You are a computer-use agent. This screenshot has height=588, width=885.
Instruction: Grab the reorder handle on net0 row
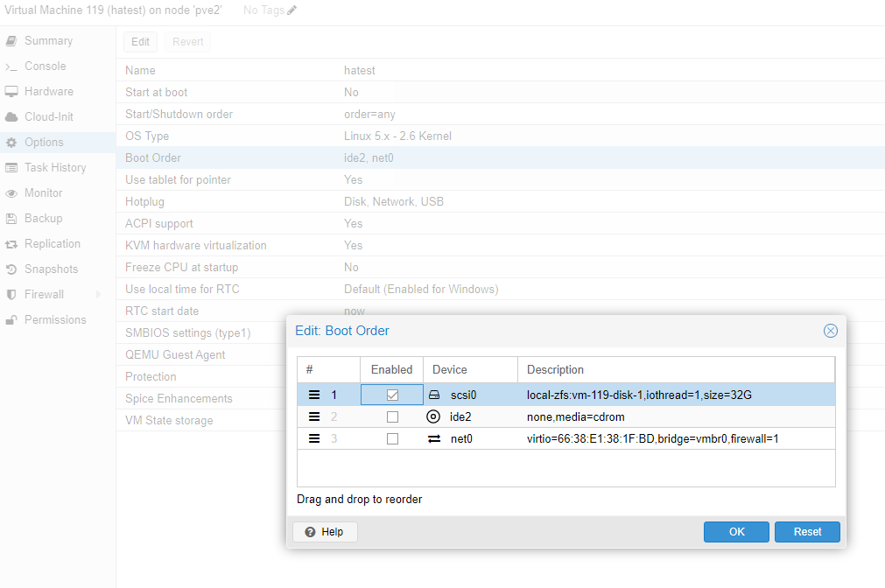click(314, 438)
